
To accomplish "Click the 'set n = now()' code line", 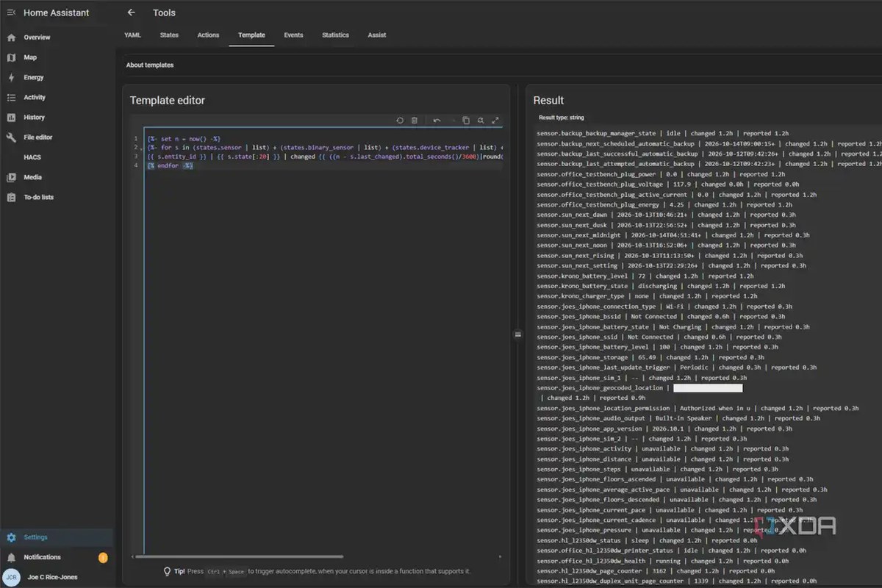I will click(184, 139).
